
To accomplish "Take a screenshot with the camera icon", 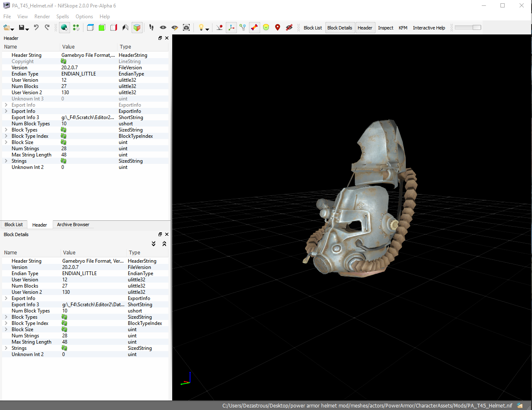I will pos(186,27).
